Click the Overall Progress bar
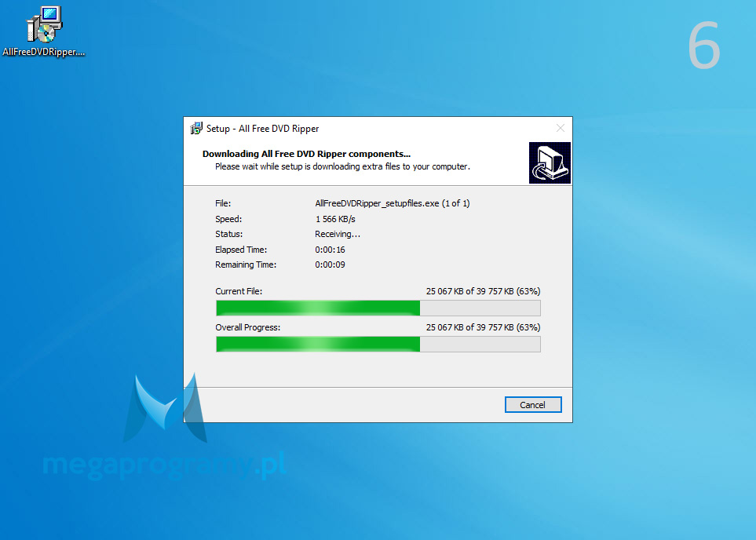 click(x=378, y=345)
